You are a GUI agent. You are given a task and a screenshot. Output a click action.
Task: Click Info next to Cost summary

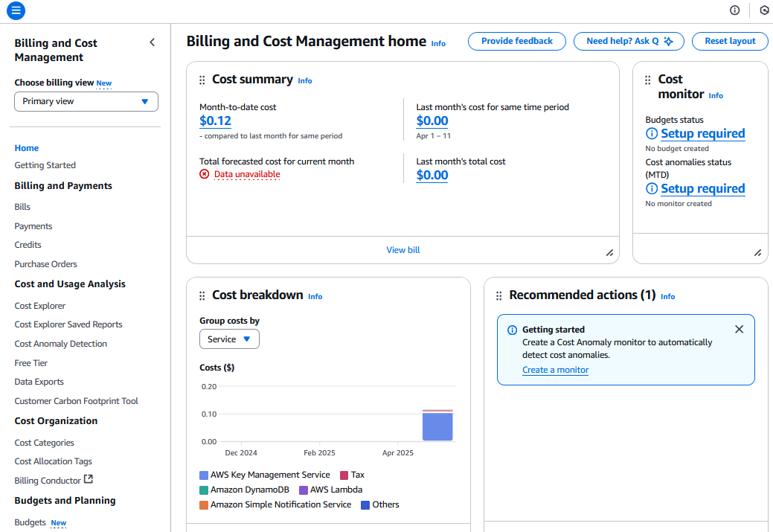[x=305, y=81]
